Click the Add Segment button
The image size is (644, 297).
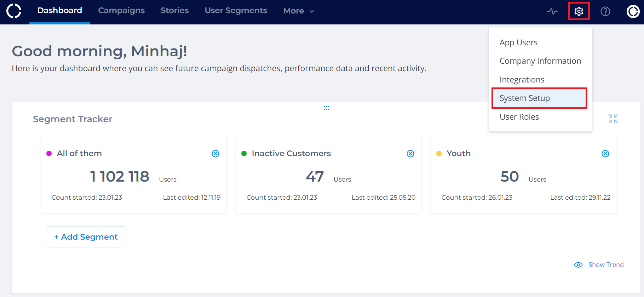[86, 237]
